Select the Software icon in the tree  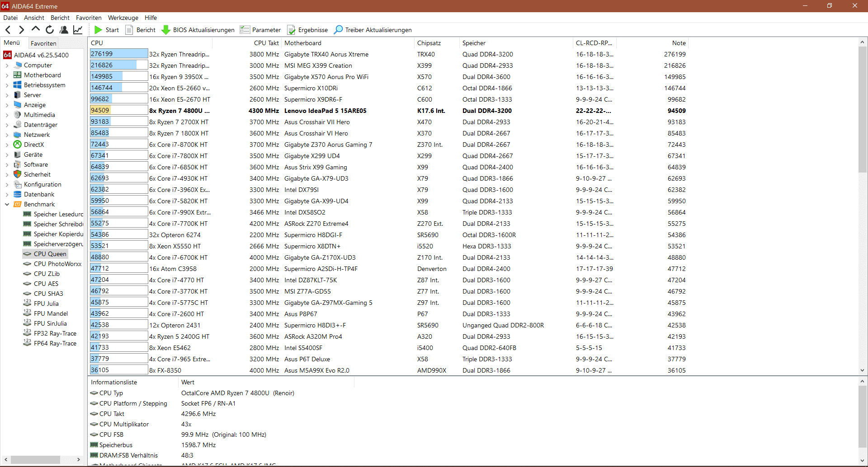click(x=18, y=164)
